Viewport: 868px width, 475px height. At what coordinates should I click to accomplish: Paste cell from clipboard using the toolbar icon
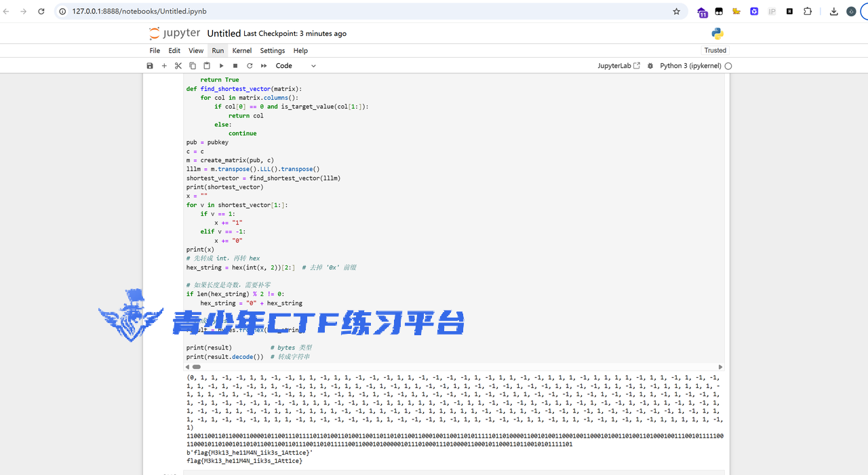coord(207,66)
